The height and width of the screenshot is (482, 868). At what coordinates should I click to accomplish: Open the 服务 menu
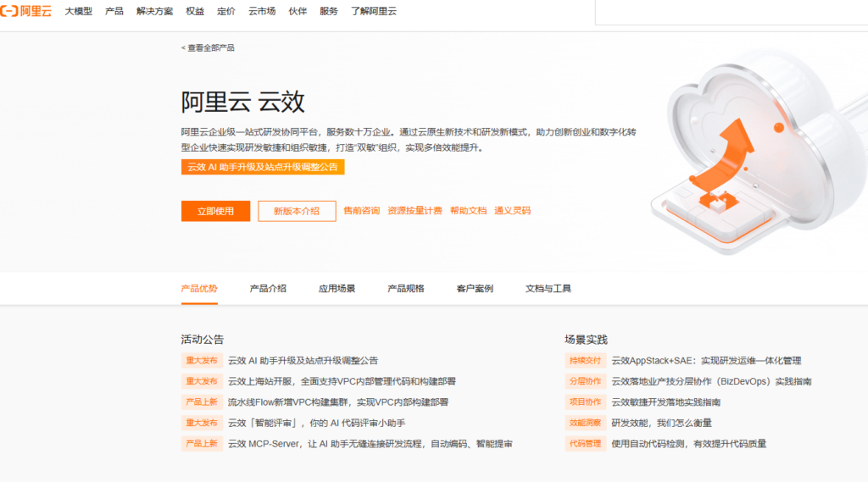pyautogui.click(x=328, y=11)
